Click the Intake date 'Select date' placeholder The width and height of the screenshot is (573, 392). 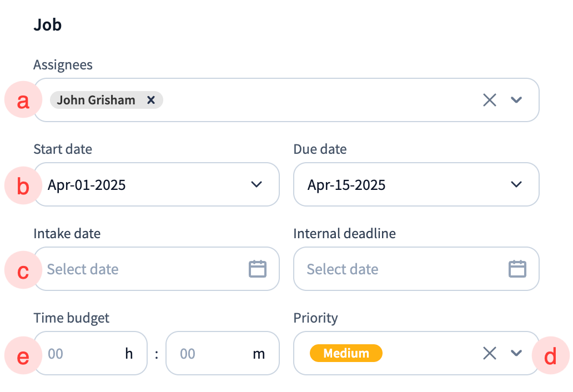pyautogui.click(x=83, y=269)
